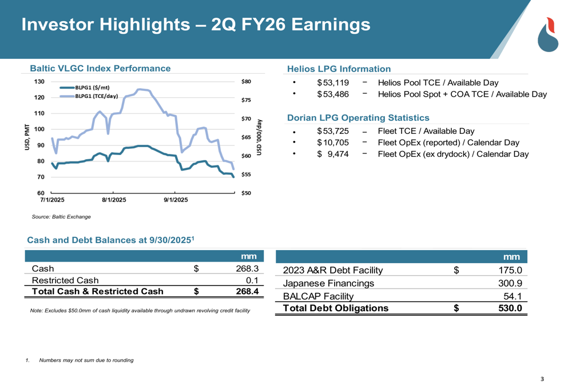Select the Baltic VLGC Index Performance heading
Screen dimensions: 572x392
[100, 68]
